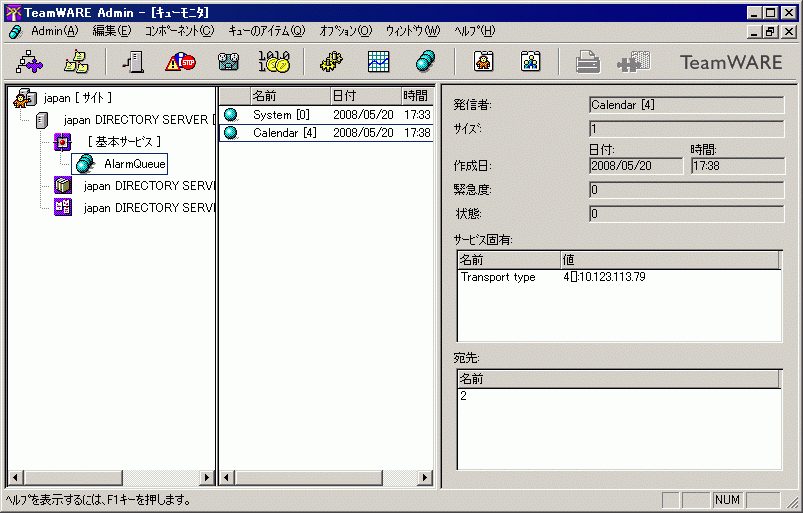Click the TeamWARE title bar icon
The height and width of the screenshot is (513, 803).
[13, 12]
